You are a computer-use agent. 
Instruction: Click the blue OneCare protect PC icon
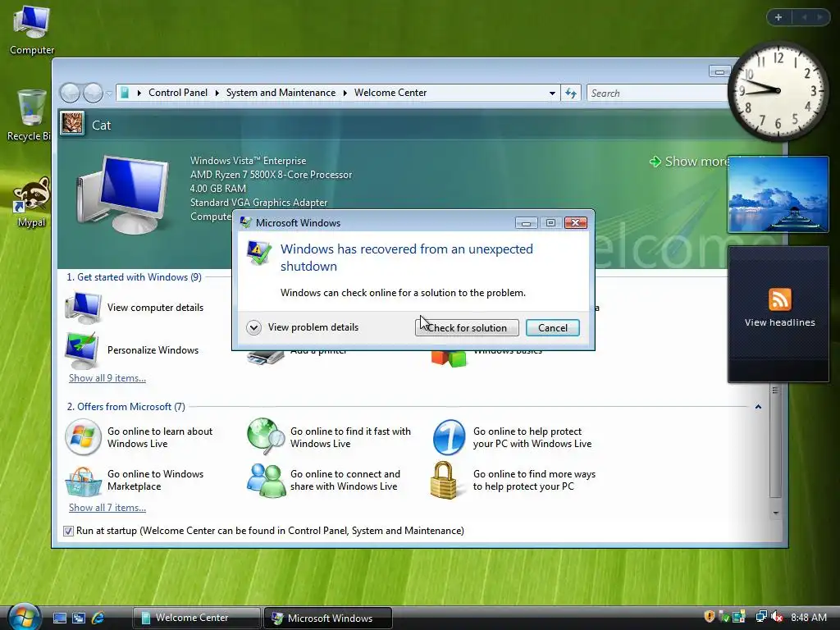[x=449, y=437]
